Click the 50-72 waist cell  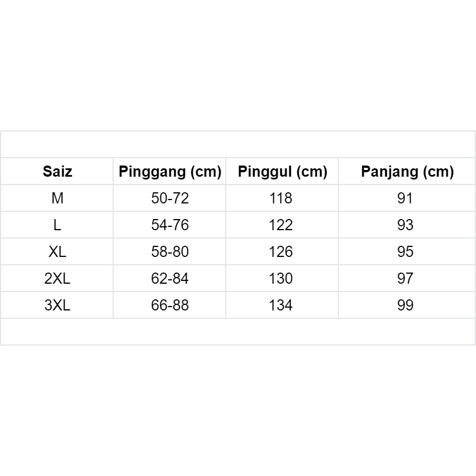170,198
